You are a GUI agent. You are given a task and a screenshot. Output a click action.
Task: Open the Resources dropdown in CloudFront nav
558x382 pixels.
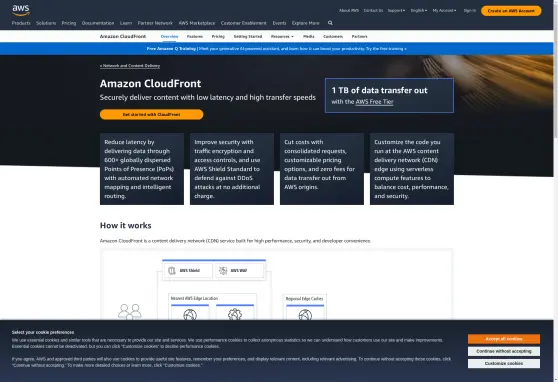[x=282, y=36]
